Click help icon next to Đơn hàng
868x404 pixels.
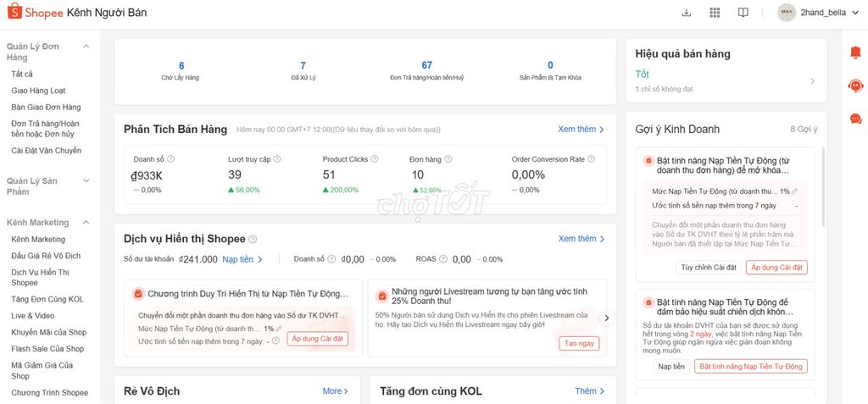tap(448, 159)
